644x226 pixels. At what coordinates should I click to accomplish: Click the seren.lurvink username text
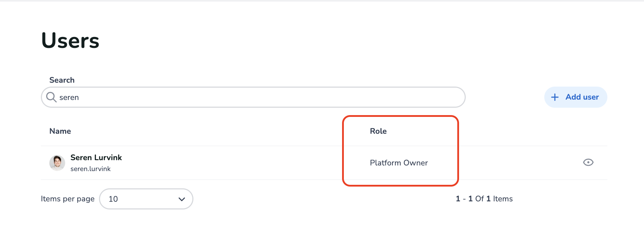click(x=91, y=169)
